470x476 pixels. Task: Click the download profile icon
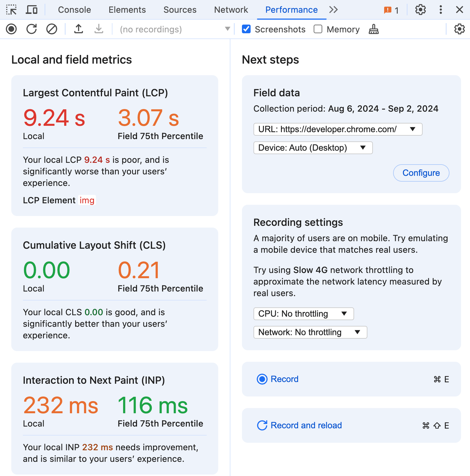(x=99, y=29)
